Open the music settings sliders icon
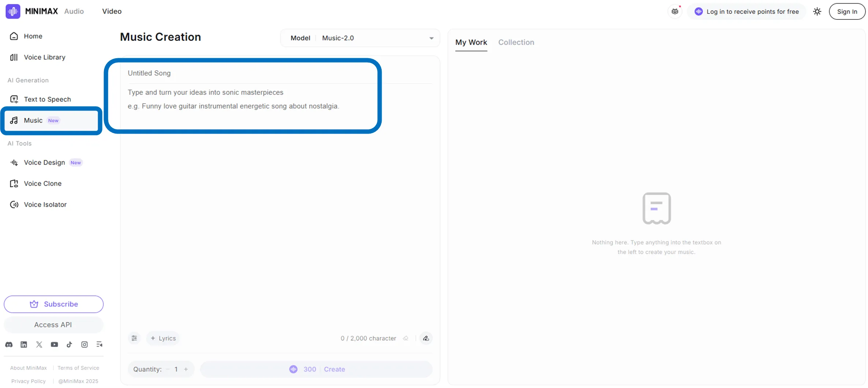Image resolution: width=868 pixels, height=388 pixels. (134, 338)
